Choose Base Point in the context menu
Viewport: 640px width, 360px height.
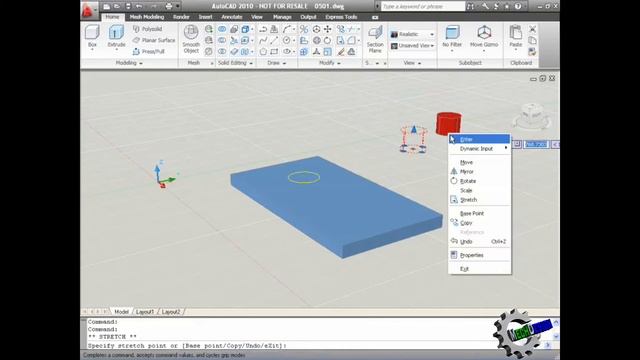[x=480, y=213]
